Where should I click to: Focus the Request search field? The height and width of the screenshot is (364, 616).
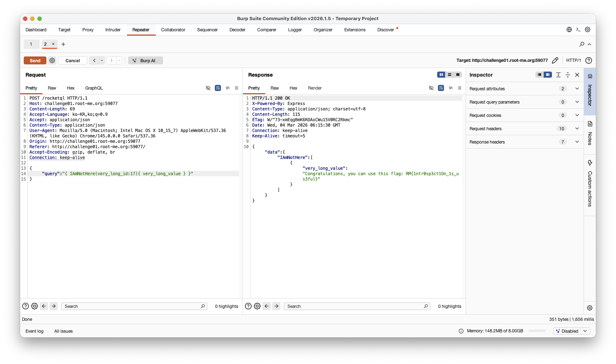click(x=134, y=306)
